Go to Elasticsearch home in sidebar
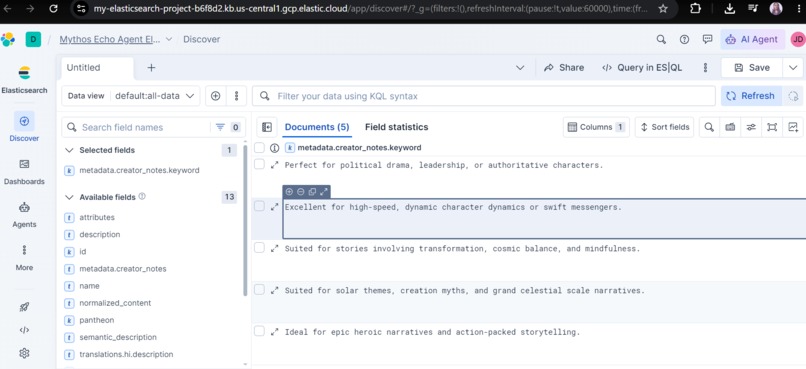806x369 pixels. [x=24, y=80]
